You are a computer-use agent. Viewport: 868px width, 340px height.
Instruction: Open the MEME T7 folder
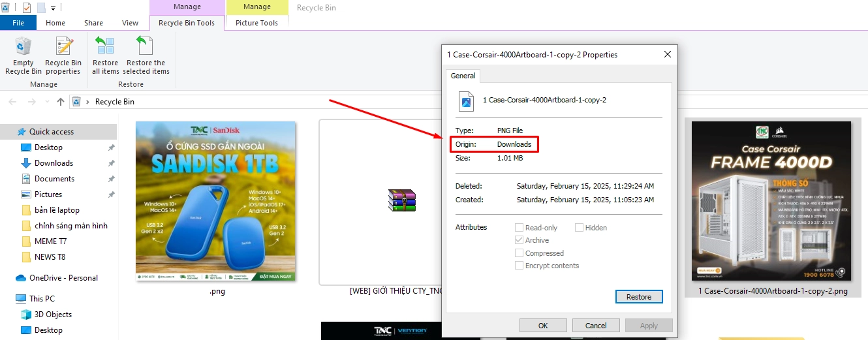point(50,241)
